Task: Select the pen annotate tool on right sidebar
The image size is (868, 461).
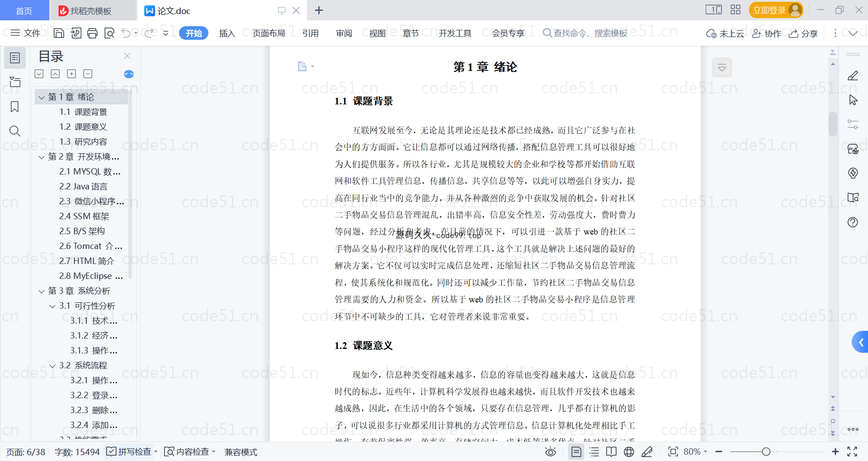Action: 853,75
